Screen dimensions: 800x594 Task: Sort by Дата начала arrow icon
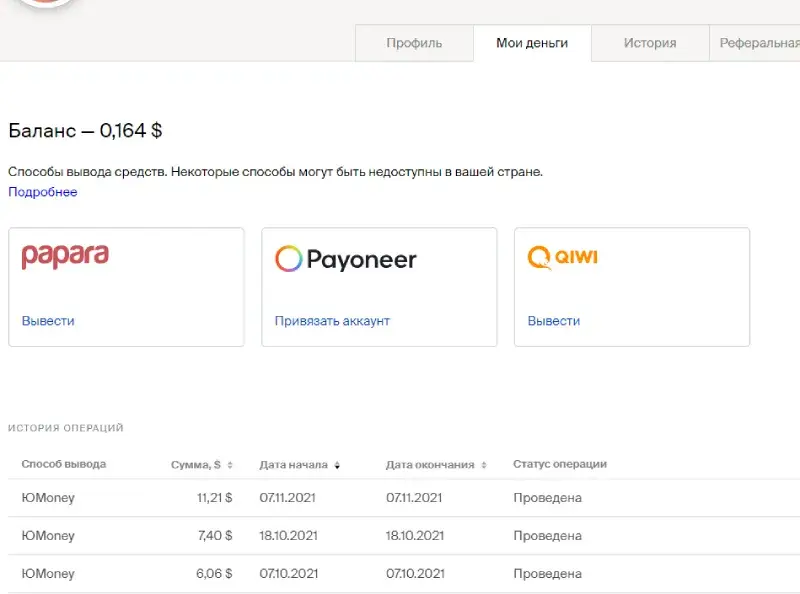pos(337,465)
